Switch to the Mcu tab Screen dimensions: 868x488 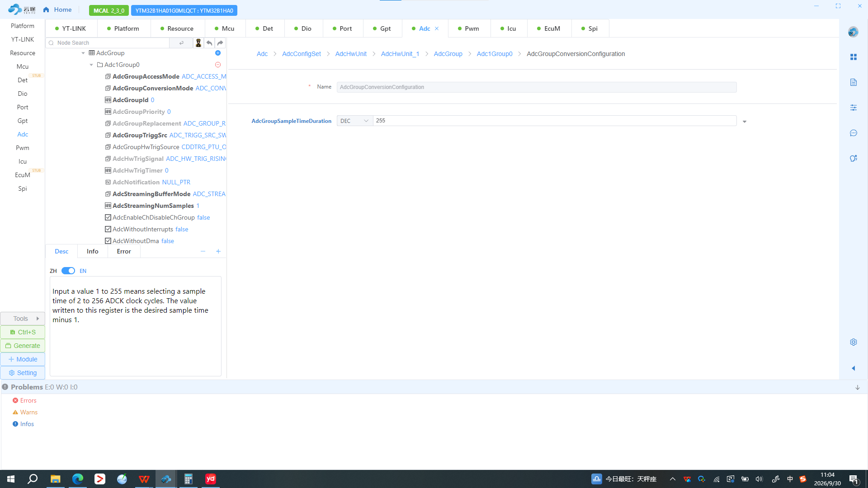click(x=225, y=28)
